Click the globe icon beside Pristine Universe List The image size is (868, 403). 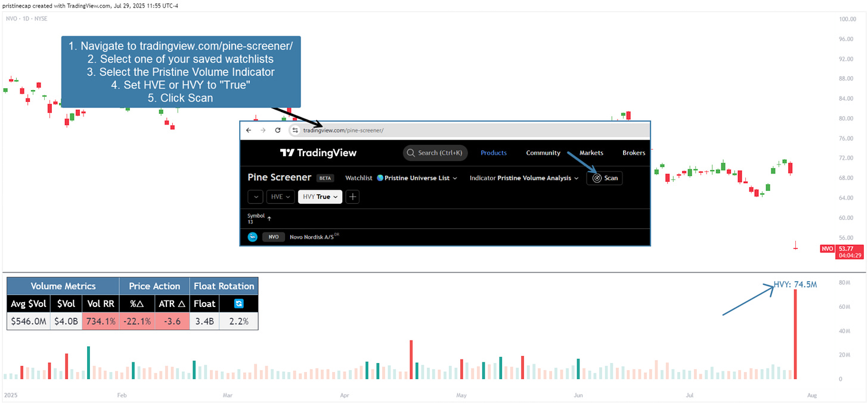pyautogui.click(x=380, y=178)
